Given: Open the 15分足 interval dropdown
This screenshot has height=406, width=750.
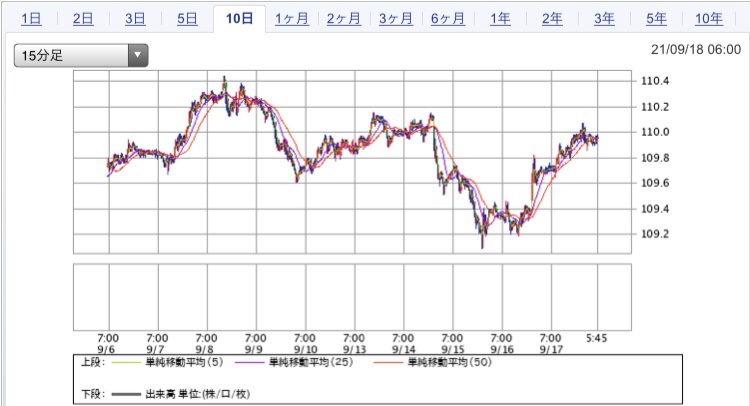Looking at the screenshot, I should click(x=81, y=55).
